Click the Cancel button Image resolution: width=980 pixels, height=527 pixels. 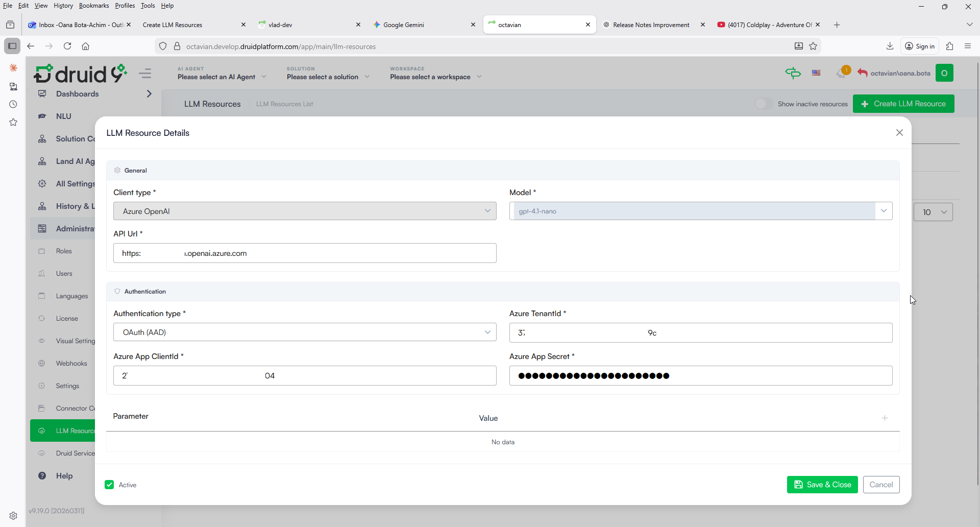[881, 485]
